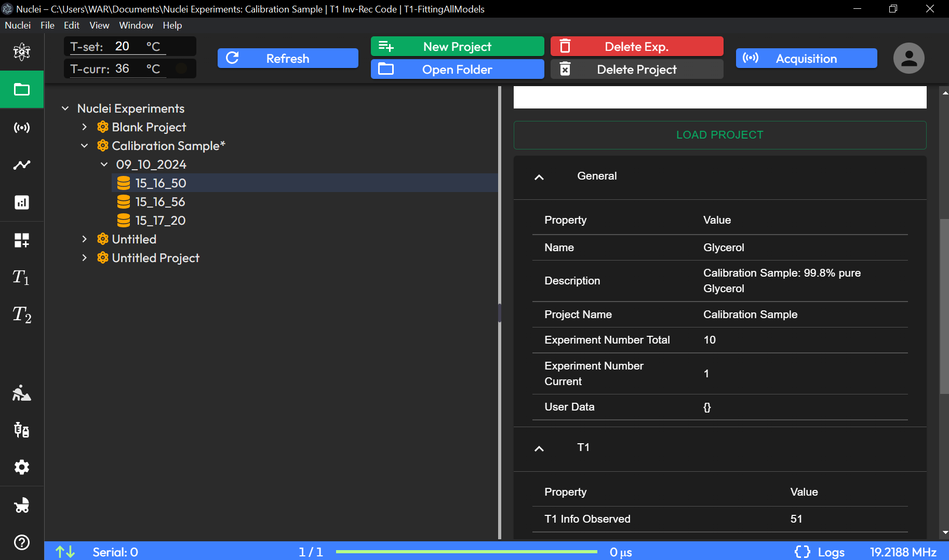This screenshot has height=560, width=949.
Task: Open the acquisition signal icon in sidebar
Action: tap(22, 127)
